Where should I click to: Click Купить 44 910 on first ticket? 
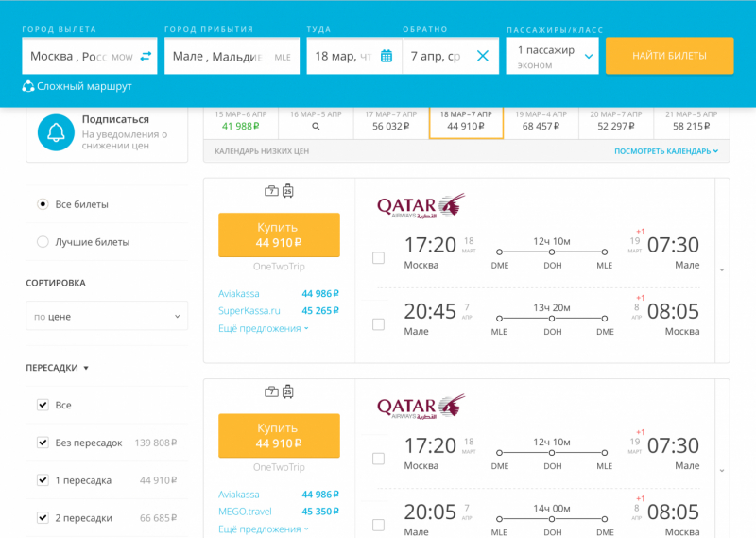(x=279, y=235)
